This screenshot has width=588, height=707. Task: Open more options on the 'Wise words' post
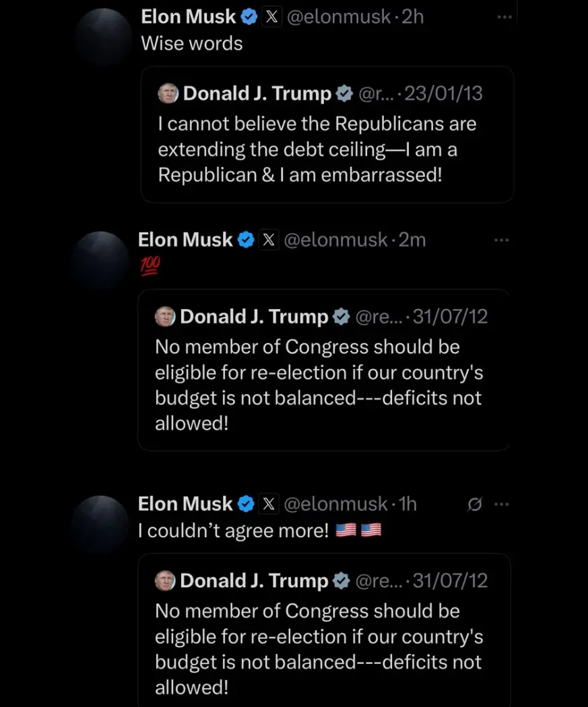[x=504, y=17]
